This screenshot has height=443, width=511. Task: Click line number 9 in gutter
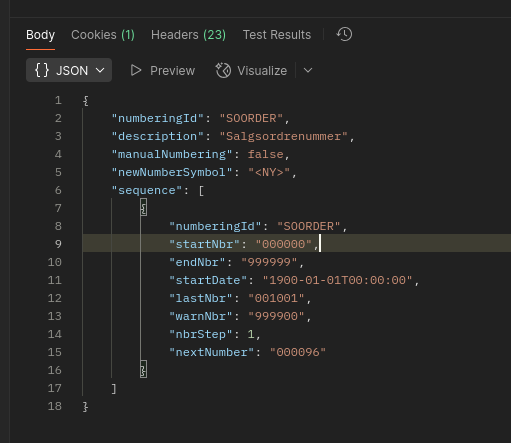point(58,244)
